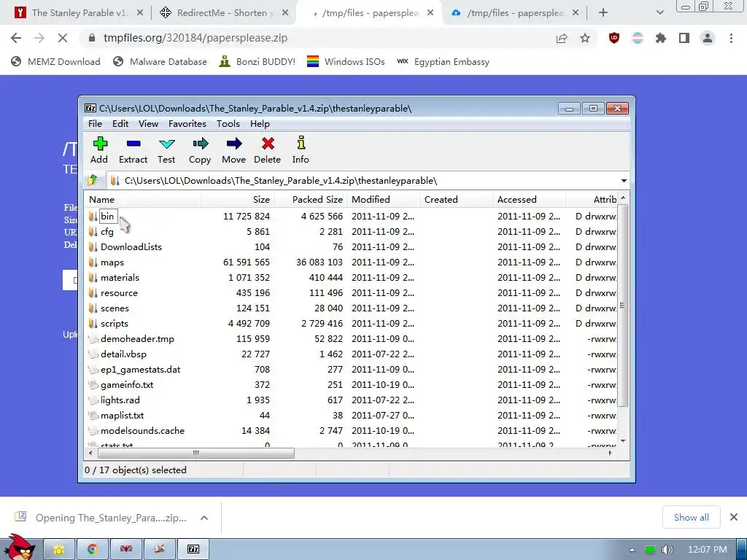Close the downloads bar
This screenshot has height=560, width=747.
click(734, 517)
